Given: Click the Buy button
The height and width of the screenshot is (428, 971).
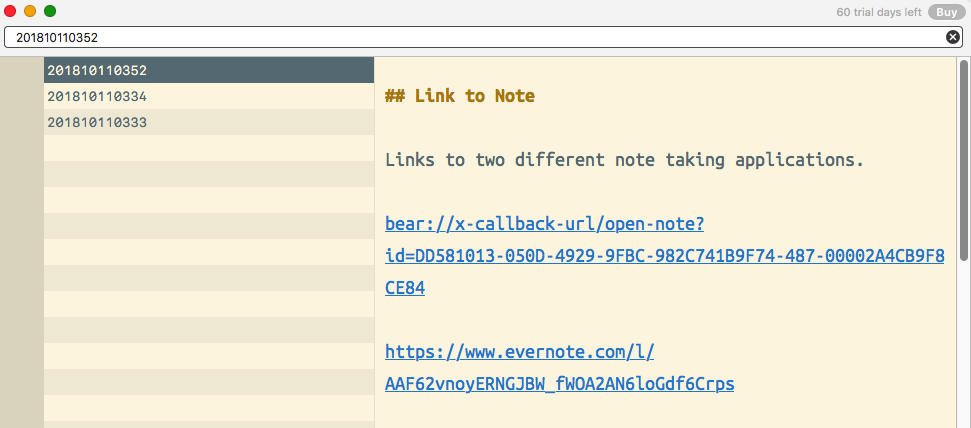Looking at the screenshot, I should [x=946, y=12].
